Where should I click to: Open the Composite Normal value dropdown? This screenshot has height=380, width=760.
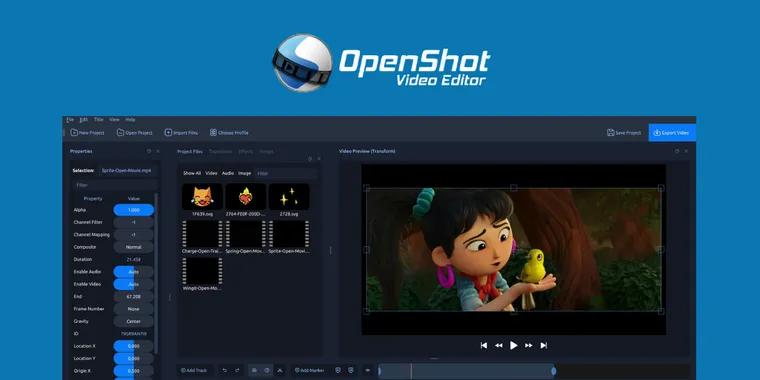pyautogui.click(x=134, y=247)
